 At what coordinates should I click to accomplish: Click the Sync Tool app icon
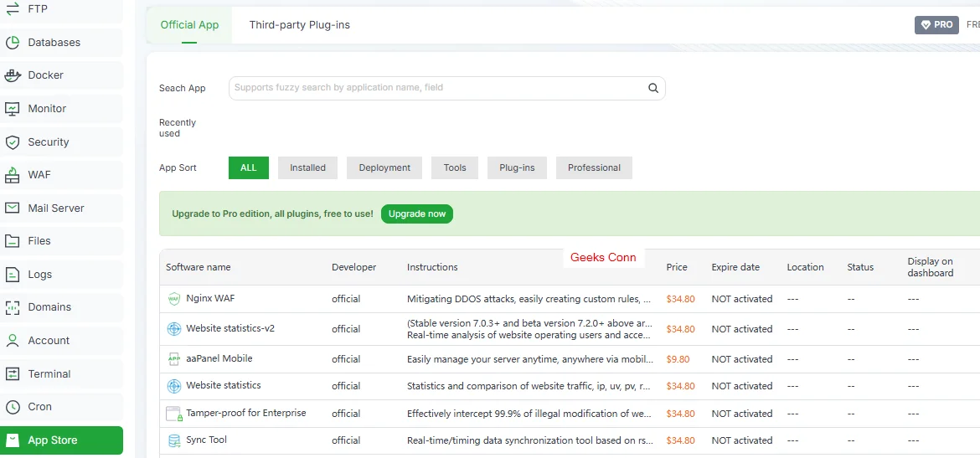point(174,440)
